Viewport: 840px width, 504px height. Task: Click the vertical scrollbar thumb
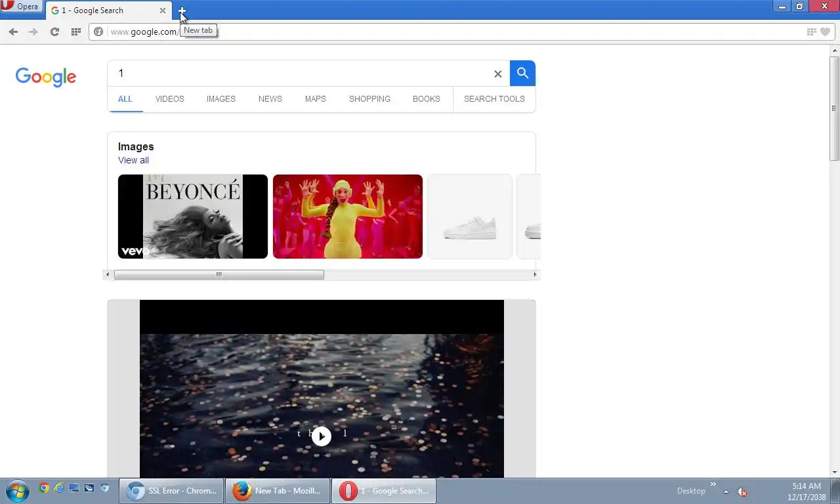[835, 108]
